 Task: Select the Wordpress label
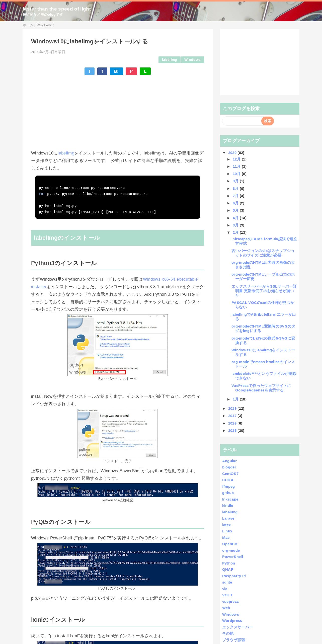tap(232, 621)
